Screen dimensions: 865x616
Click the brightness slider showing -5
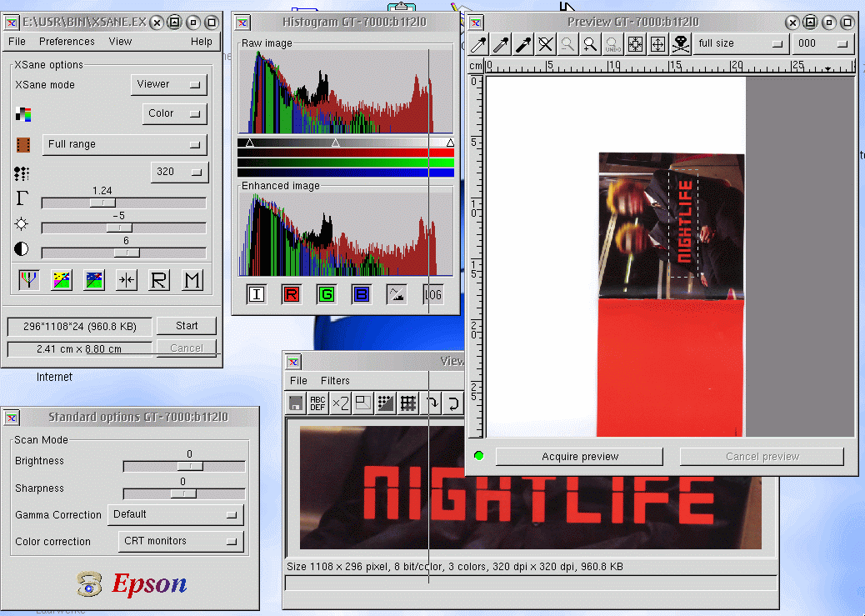124,228
